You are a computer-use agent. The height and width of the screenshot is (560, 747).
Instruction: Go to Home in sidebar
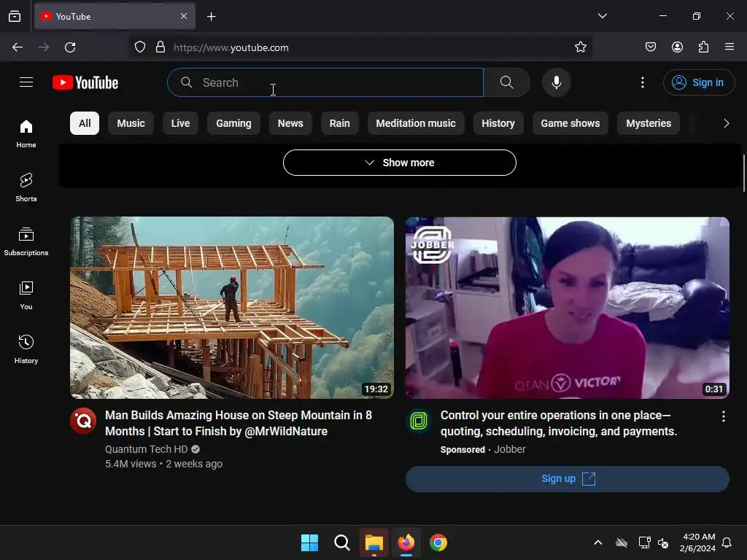(x=26, y=134)
